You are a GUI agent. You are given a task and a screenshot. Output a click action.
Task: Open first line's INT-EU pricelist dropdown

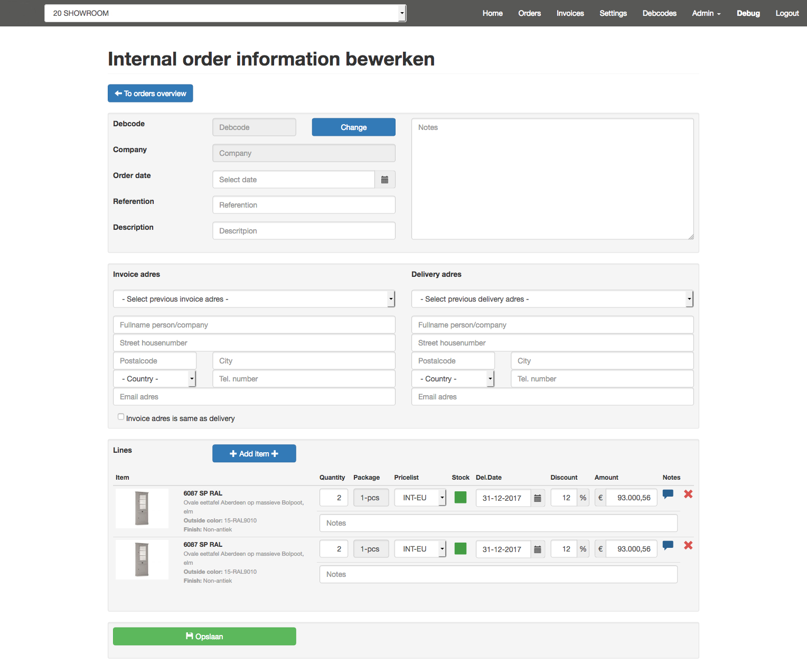420,498
